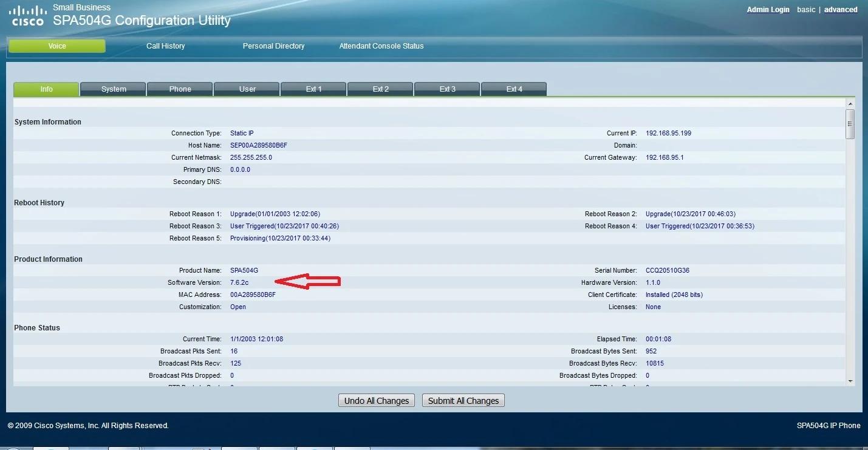Click "Upgrade(10/23/2017 00:46:03)" reboot reason
This screenshot has width=868, height=450.
pos(691,214)
